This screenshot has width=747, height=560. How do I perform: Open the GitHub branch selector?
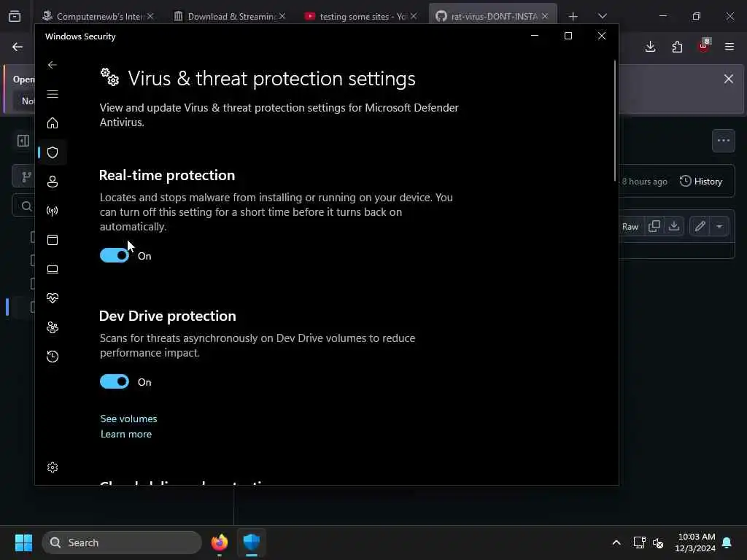point(24,177)
